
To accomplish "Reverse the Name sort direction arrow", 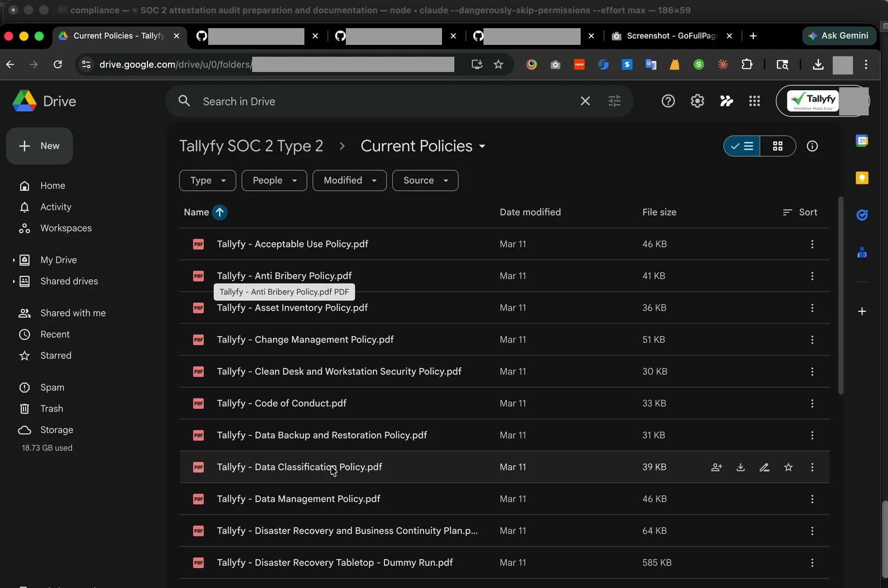I will 220,212.
